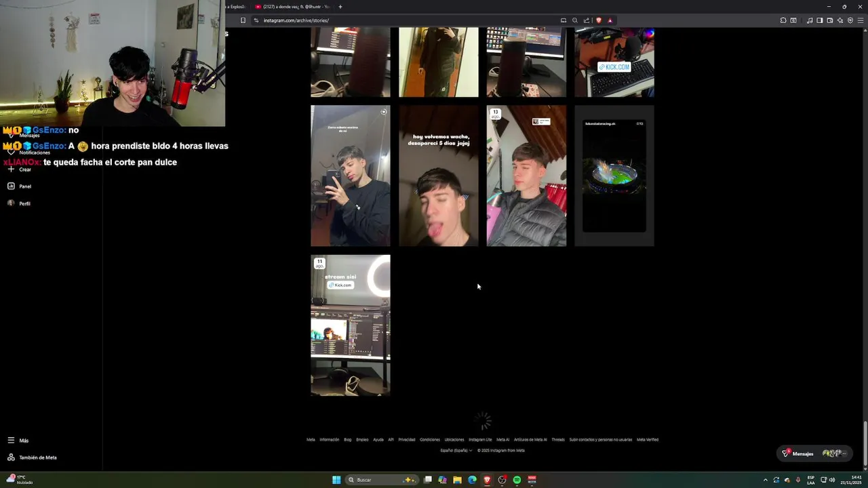Open Perfil in the Instagram sidebar
This screenshot has height=488, width=868.
tap(19, 203)
